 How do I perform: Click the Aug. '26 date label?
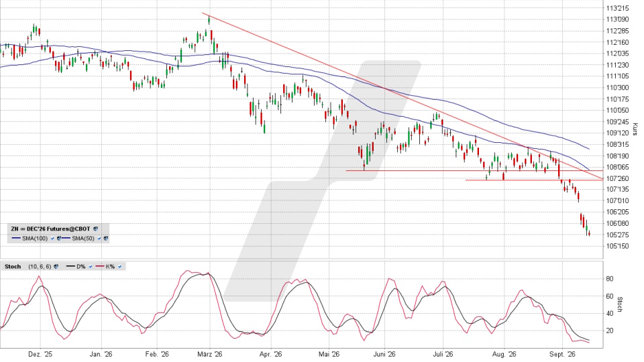click(504, 354)
